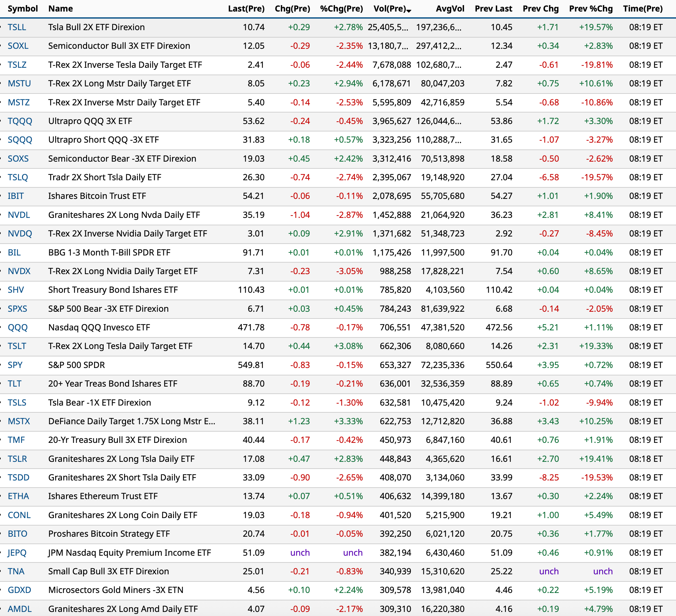Screen dimensions: 676x616
Task: Open the IBIT ticker page
Action: 16,196
